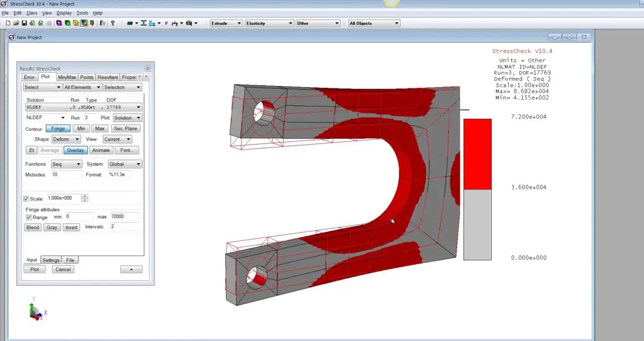Open the Elasticity dropdown
This screenshot has width=644, height=341.
(x=269, y=23)
